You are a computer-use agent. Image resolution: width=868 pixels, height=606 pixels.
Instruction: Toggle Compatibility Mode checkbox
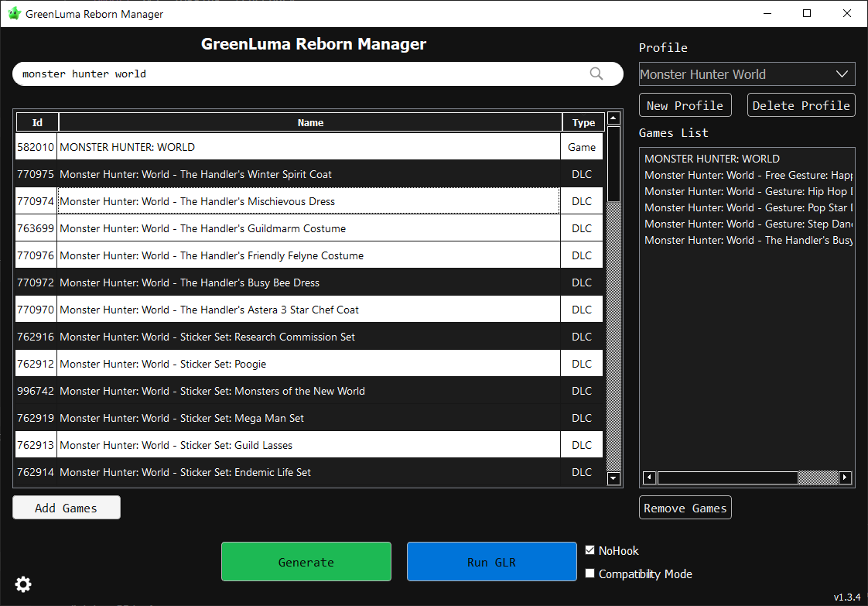coord(590,573)
